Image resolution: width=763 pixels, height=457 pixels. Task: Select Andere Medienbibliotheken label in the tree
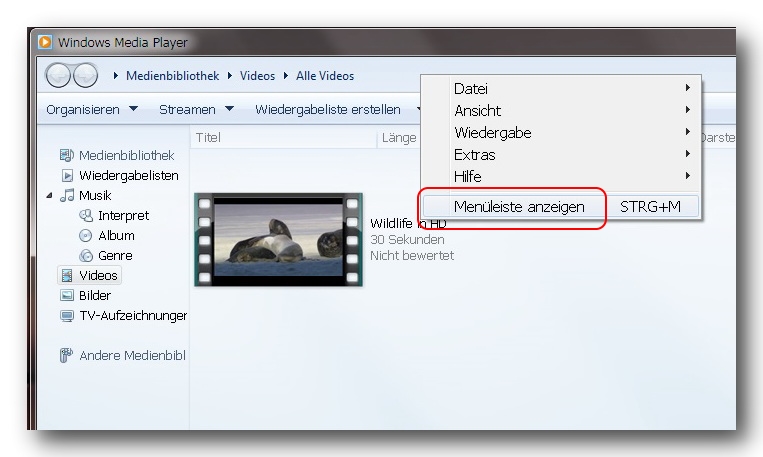click(x=132, y=355)
